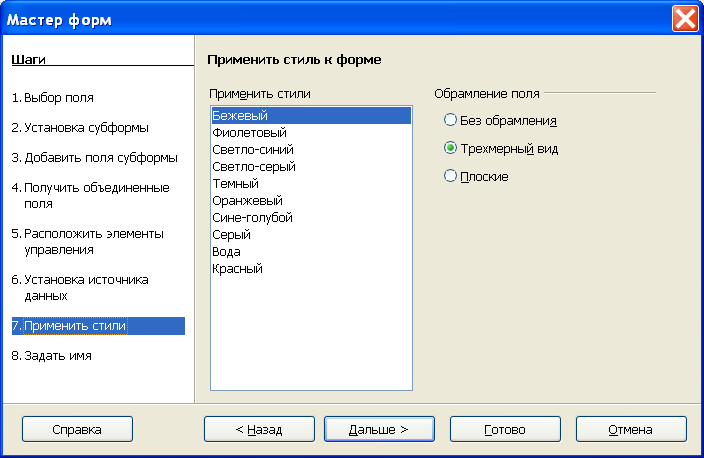The width and height of the screenshot is (704, 458).
Task: Go back with the Назад button
Action: point(259,429)
